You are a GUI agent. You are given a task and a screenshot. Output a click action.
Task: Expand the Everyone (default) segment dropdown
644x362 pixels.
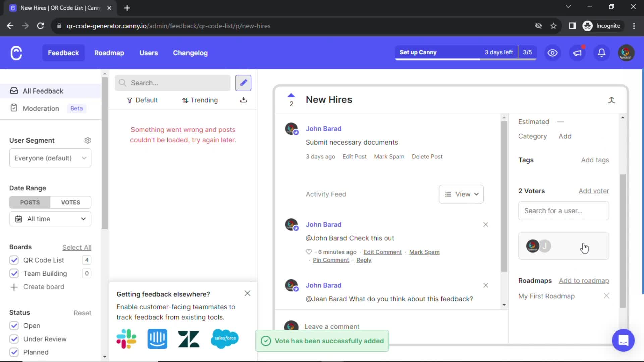[x=50, y=158]
